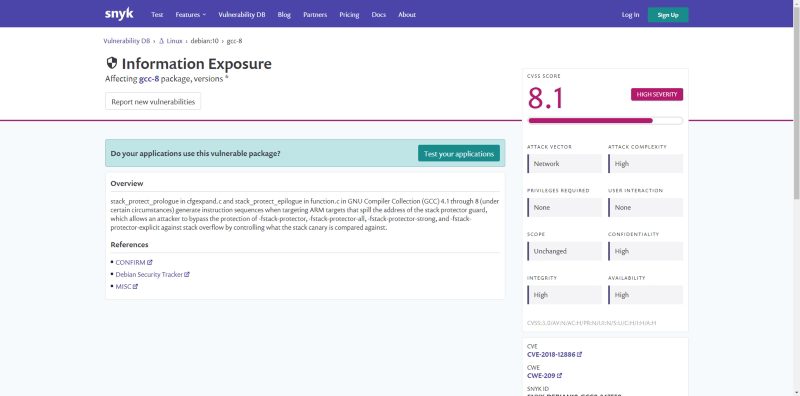Click Scope value Unchanged
The width and height of the screenshot is (800, 396).
[564, 251]
